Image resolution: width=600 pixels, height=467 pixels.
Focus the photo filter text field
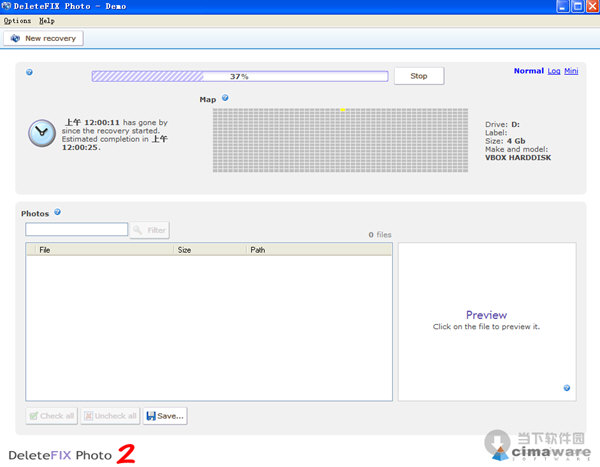[x=77, y=229]
